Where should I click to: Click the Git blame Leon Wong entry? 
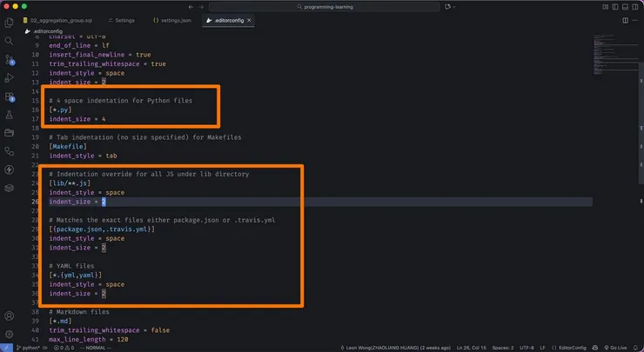[395, 348]
